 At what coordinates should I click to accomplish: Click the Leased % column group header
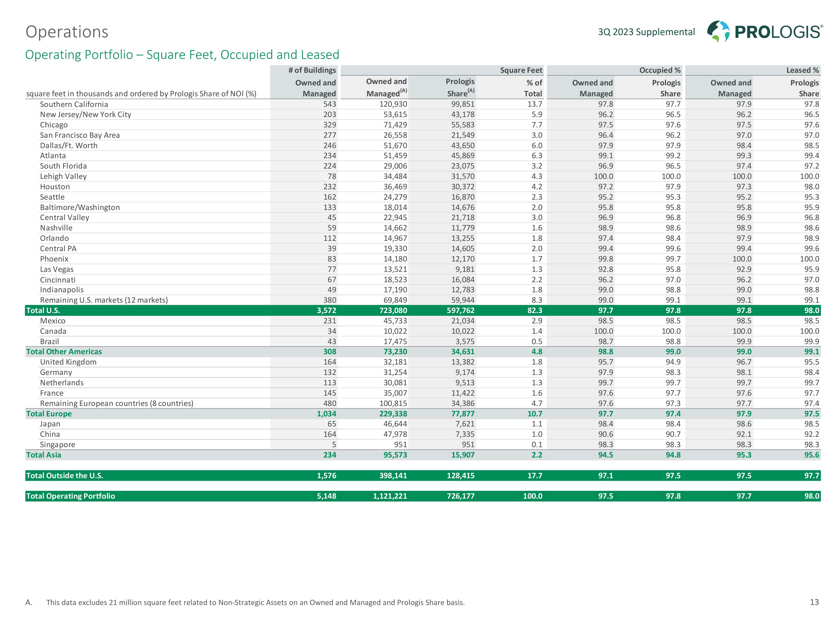[802, 70]
